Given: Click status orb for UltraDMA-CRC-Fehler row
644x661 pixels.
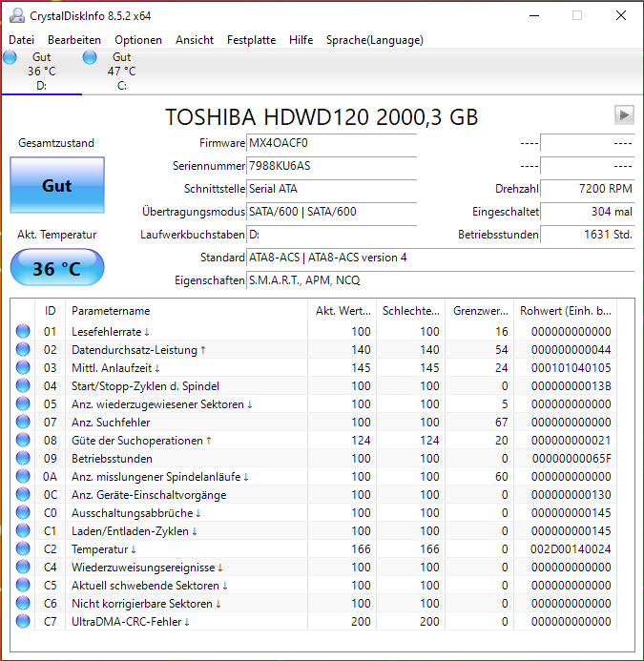Looking at the screenshot, I should pos(23,621).
